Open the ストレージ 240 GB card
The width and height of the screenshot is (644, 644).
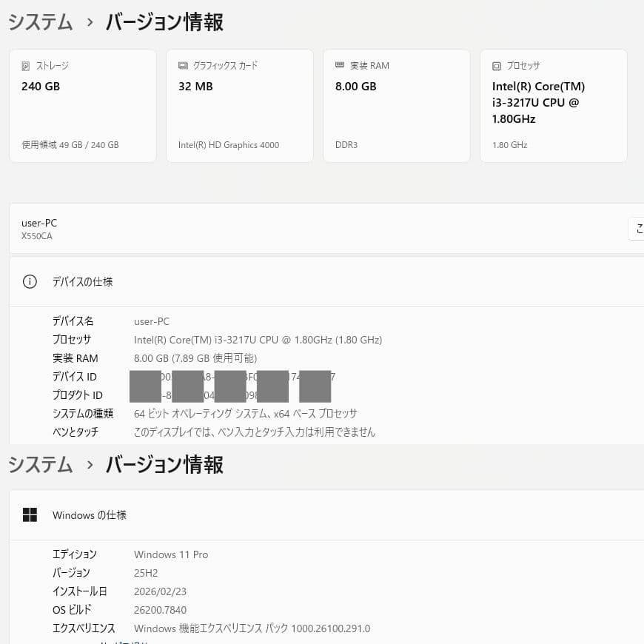83,105
